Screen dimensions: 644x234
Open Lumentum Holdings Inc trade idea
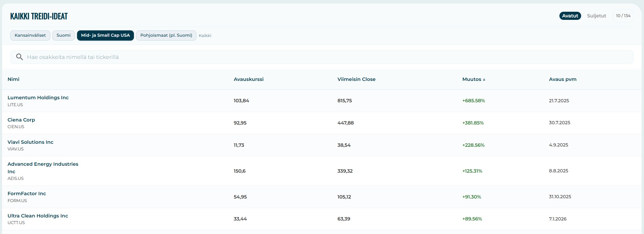(38, 98)
